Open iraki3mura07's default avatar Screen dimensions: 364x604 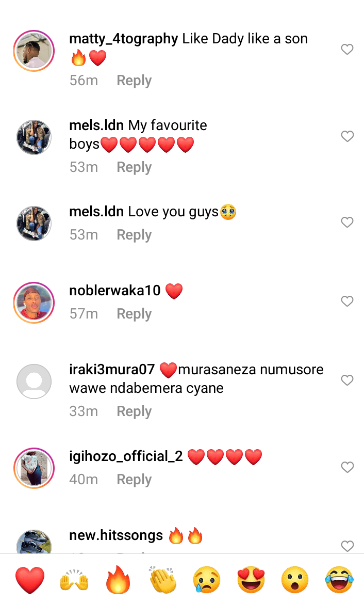[34, 382]
